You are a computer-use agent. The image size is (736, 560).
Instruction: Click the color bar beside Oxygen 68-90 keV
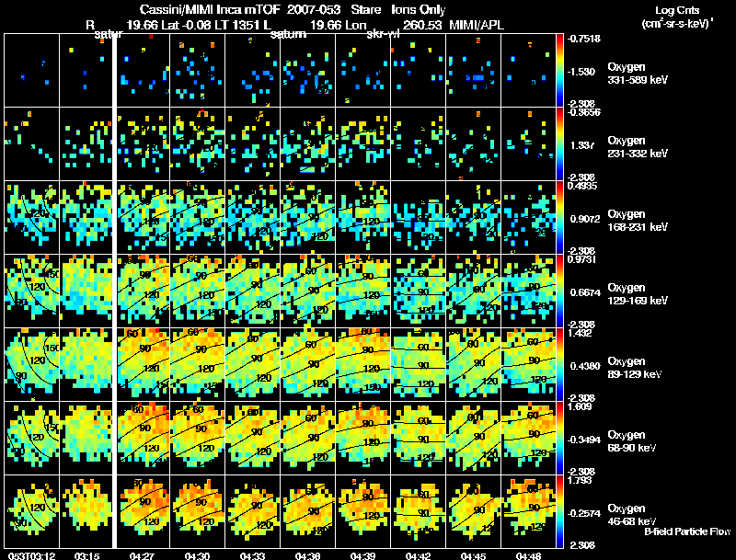[x=559, y=439]
